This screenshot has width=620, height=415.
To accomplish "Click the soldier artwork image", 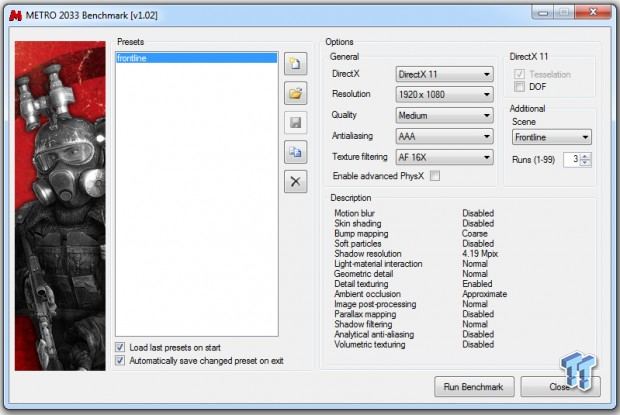I will point(60,206).
